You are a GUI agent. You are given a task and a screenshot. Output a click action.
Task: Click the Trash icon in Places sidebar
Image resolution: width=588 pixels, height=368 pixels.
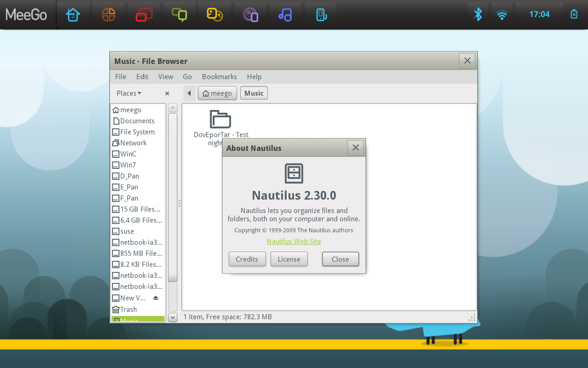click(x=116, y=310)
